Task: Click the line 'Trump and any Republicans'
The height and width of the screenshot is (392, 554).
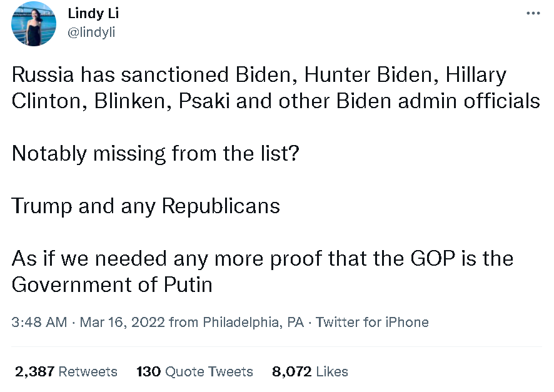Action: click(x=146, y=206)
